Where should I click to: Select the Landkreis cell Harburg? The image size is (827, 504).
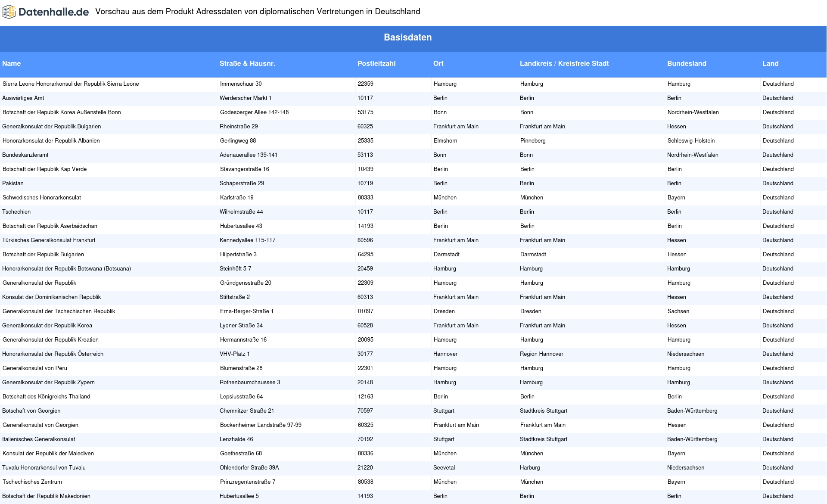click(x=530, y=467)
